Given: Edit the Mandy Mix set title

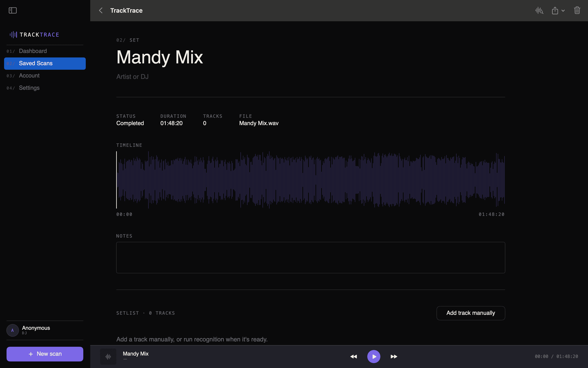Looking at the screenshot, I should pyautogui.click(x=160, y=57).
